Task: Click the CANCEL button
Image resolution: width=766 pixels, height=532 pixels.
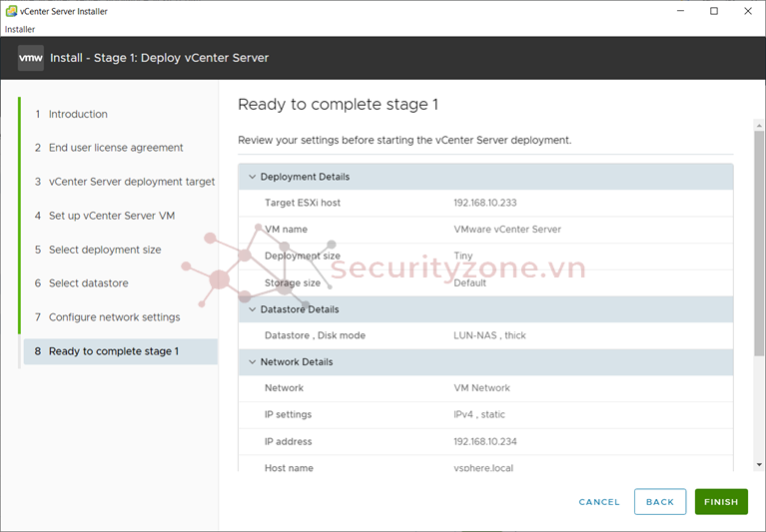Action: (x=599, y=502)
